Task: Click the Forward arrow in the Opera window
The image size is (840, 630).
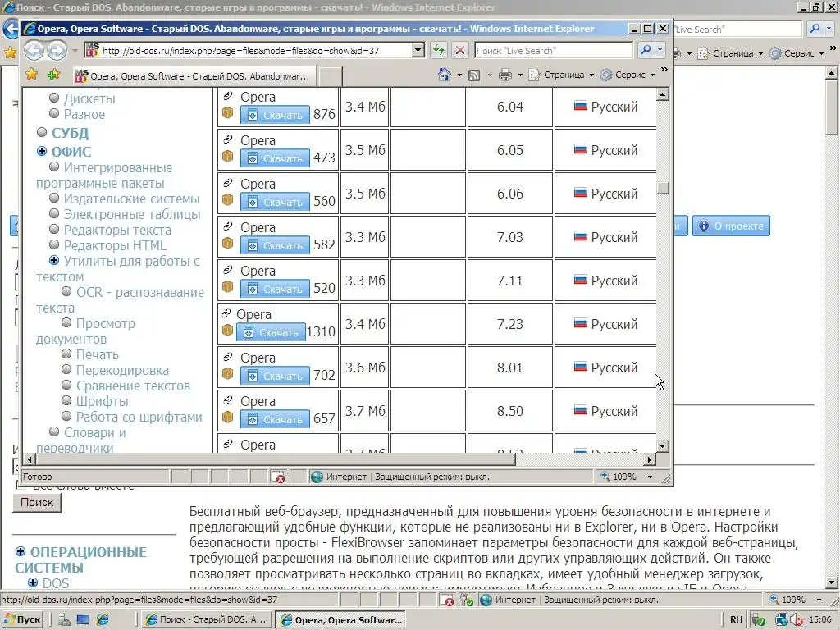Action: pyautogui.click(x=57, y=51)
